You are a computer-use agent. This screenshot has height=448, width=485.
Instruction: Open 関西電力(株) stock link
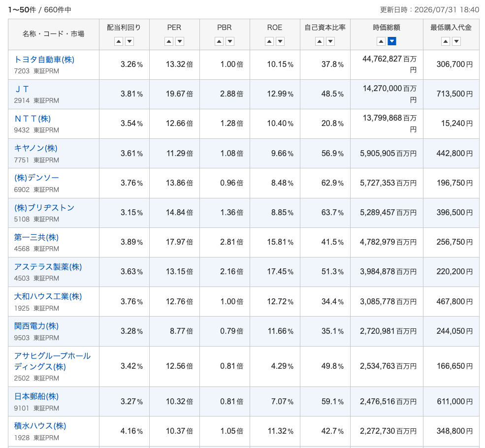36,326
